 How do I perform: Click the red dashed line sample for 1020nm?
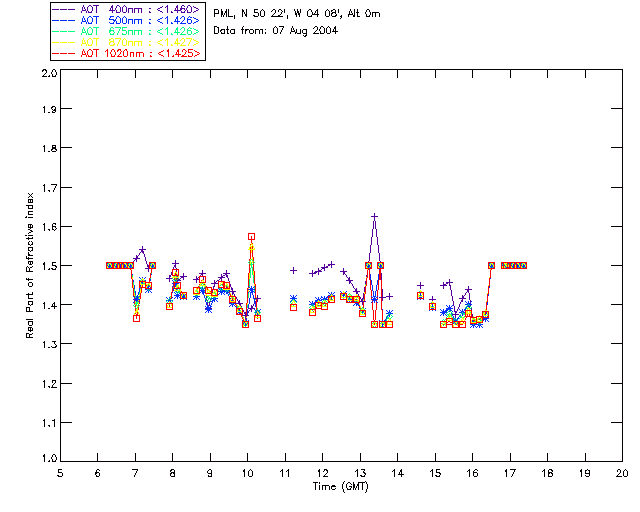pos(64,53)
